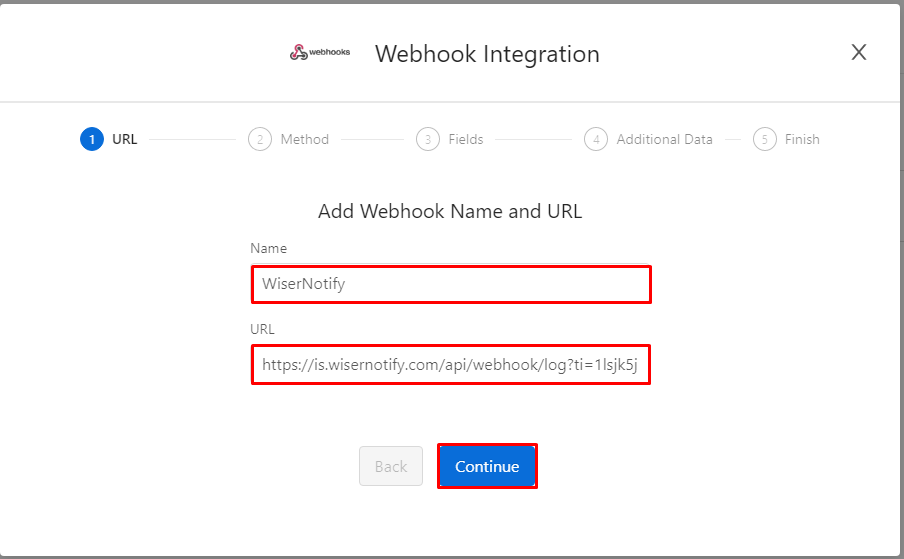Screen dimensions: 904x559
Task: Click the URL label above the URL field
Action: click(x=262, y=329)
